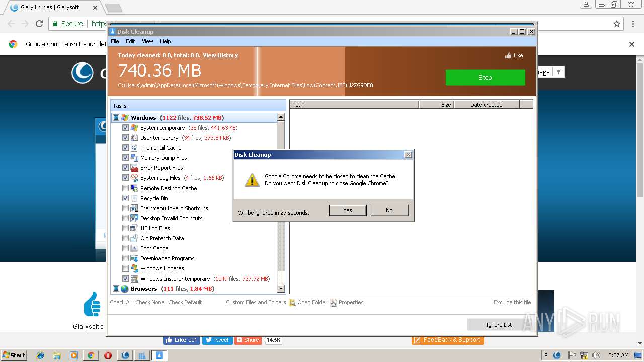Click the Desktop Invalid Shortcuts icon

pyautogui.click(x=134, y=218)
